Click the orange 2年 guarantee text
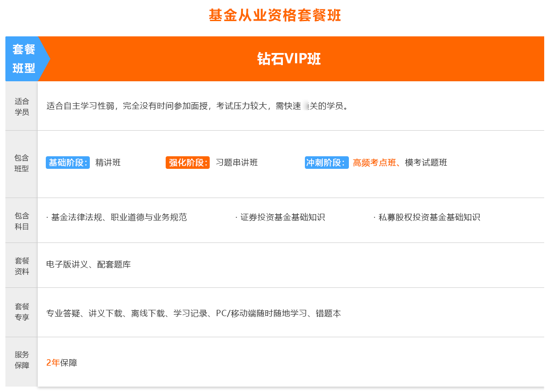This screenshot has height=392, width=546. coord(53,363)
